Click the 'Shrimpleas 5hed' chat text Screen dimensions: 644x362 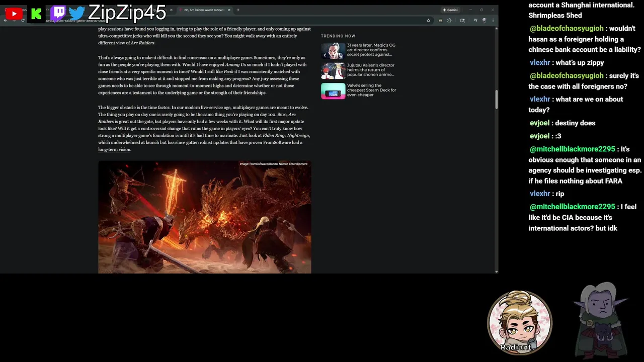[555, 16]
